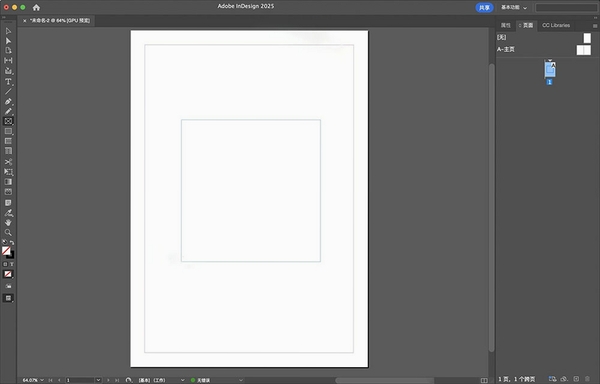
Task: Go to next page button
Action: click(108, 380)
